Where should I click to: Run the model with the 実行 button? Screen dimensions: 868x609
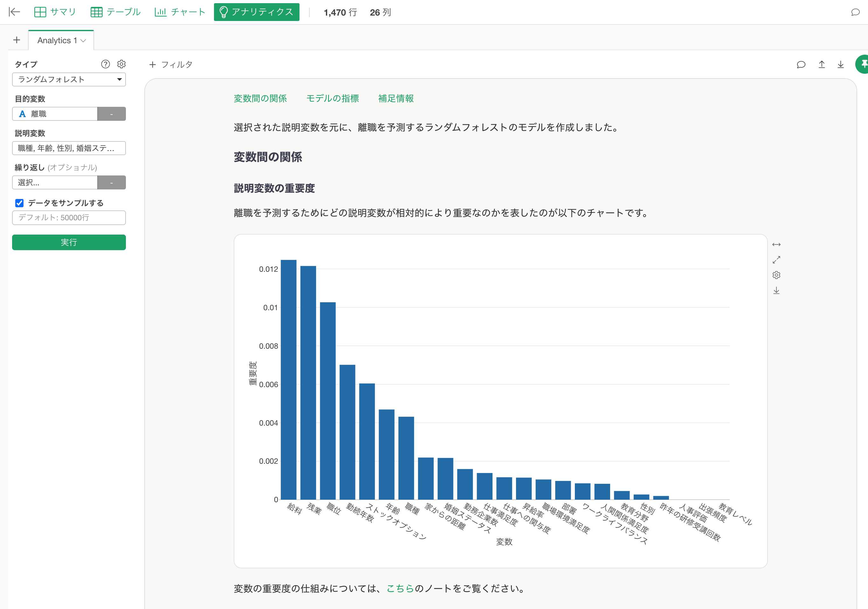[x=69, y=242]
